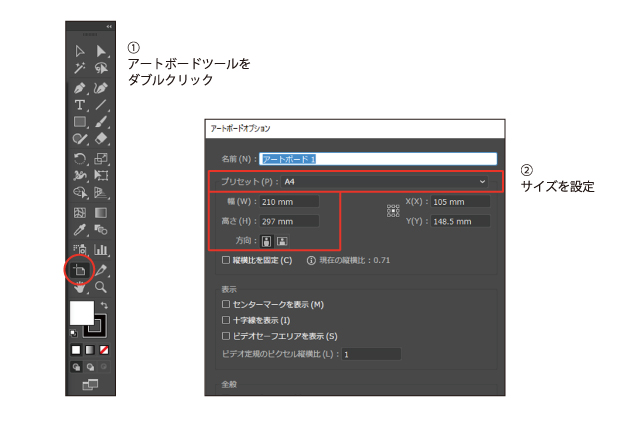The height and width of the screenshot is (425, 630).
Task: Apply solid Color mode button
Action: [x=76, y=350]
